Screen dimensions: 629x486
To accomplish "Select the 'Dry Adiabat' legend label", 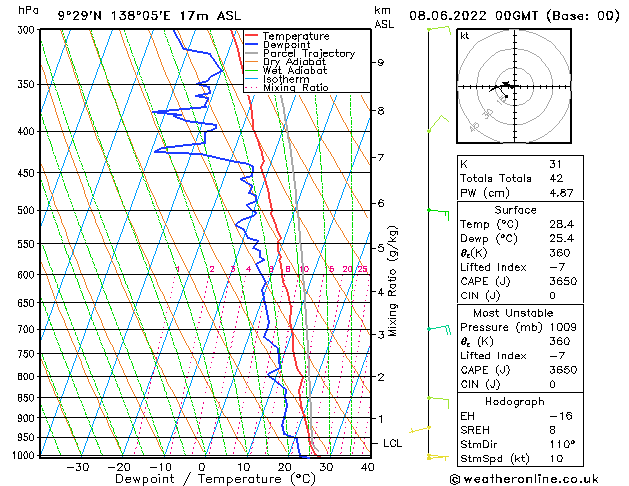I will tap(294, 62).
